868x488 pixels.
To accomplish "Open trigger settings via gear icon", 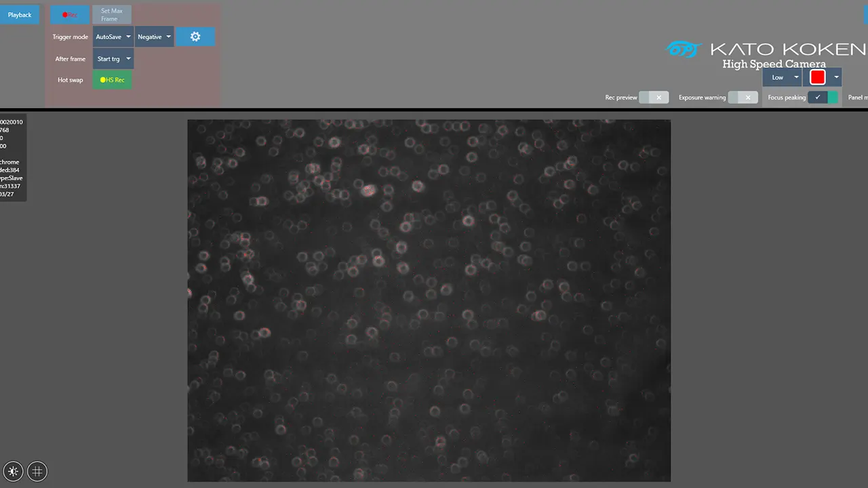I will 195,37.
